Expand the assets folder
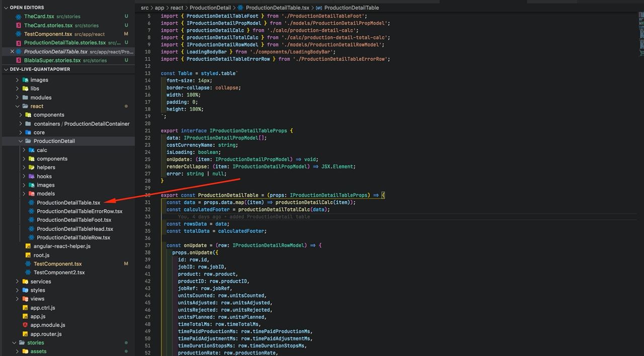 pyautogui.click(x=18, y=351)
